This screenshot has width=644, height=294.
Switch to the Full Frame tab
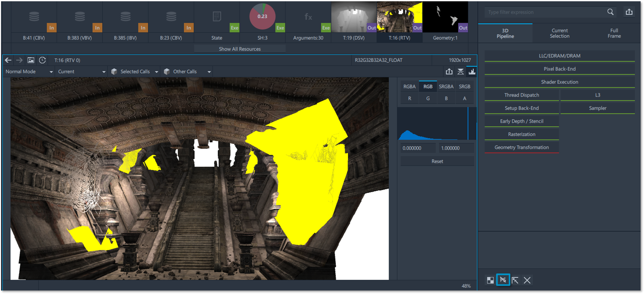[x=614, y=33]
